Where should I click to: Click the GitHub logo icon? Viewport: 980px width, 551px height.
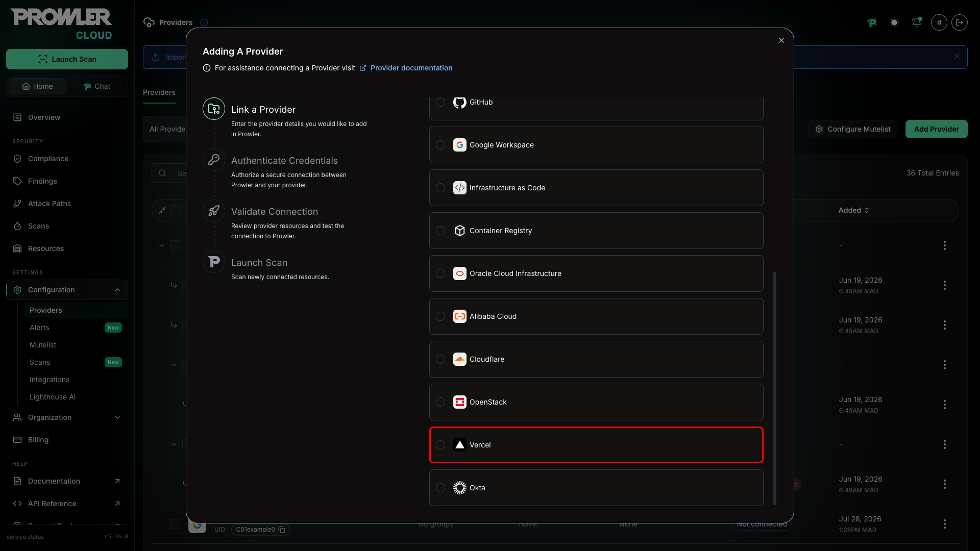(460, 102)
